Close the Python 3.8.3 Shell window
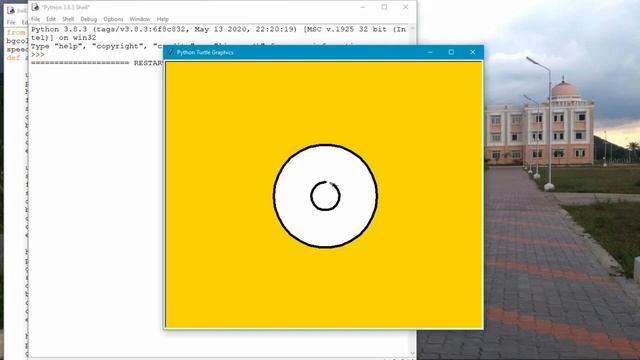 coord(405,7)
